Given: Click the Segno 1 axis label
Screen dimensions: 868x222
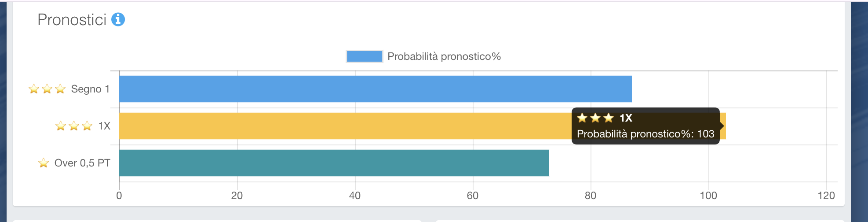Looking at the screenshot, I should coord(90,89).
